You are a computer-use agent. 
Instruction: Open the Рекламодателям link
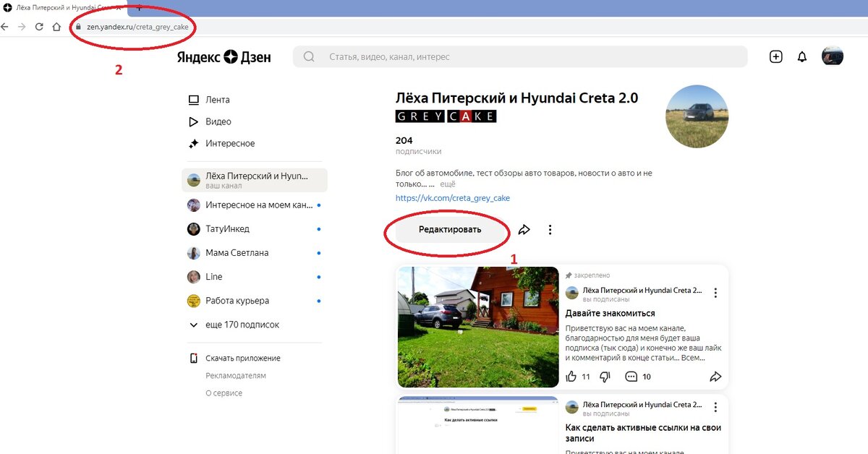tap(236, 375)
